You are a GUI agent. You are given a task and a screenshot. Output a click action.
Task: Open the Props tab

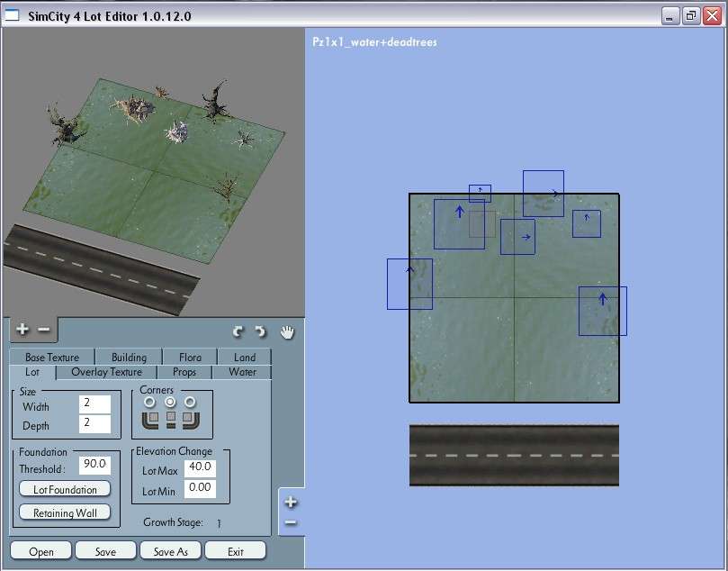[184, 372]
